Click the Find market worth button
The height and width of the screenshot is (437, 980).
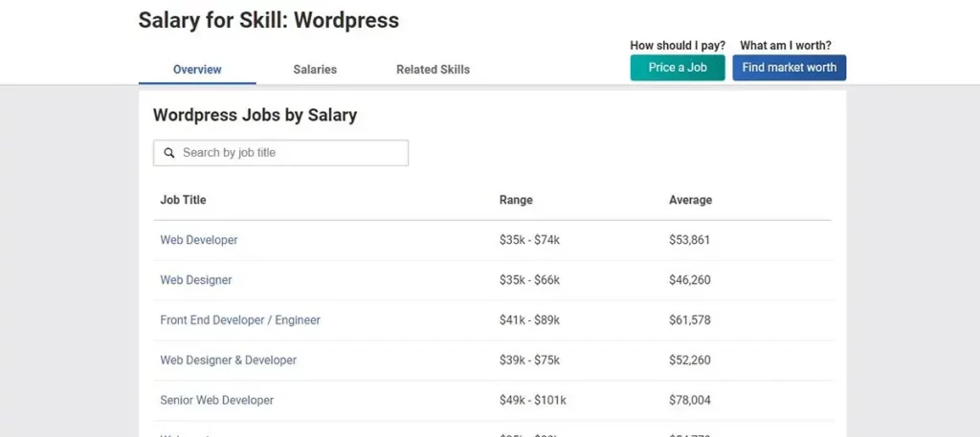789,68
